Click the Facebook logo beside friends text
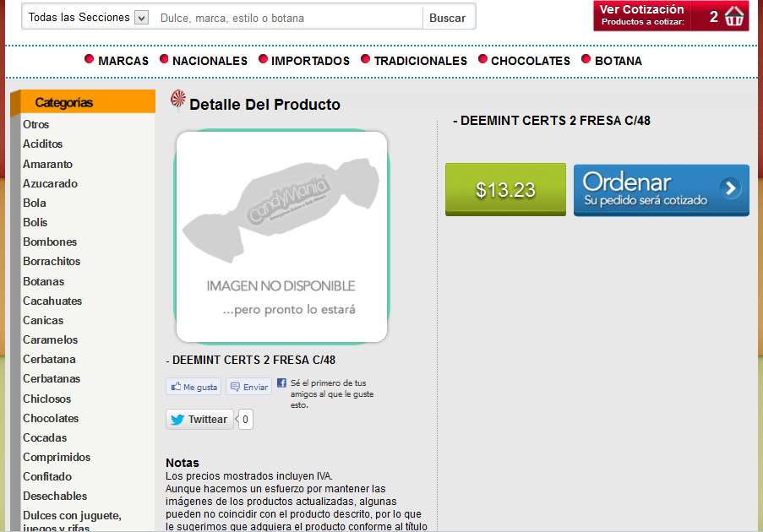Image resolution: width=763 pixels, height=532 pixels. point(281,383)
